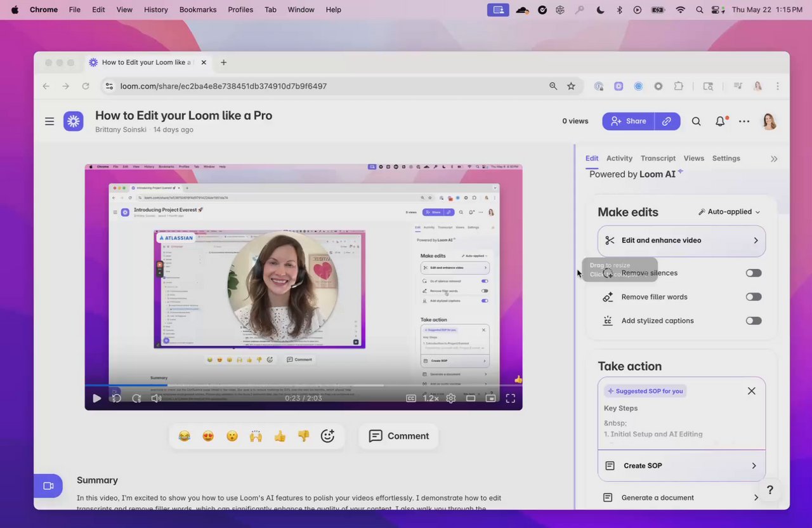The height and width of the screenshot is (528, 812).
Task: React with the raised hands emoji
Action: [x=256, y=436]
